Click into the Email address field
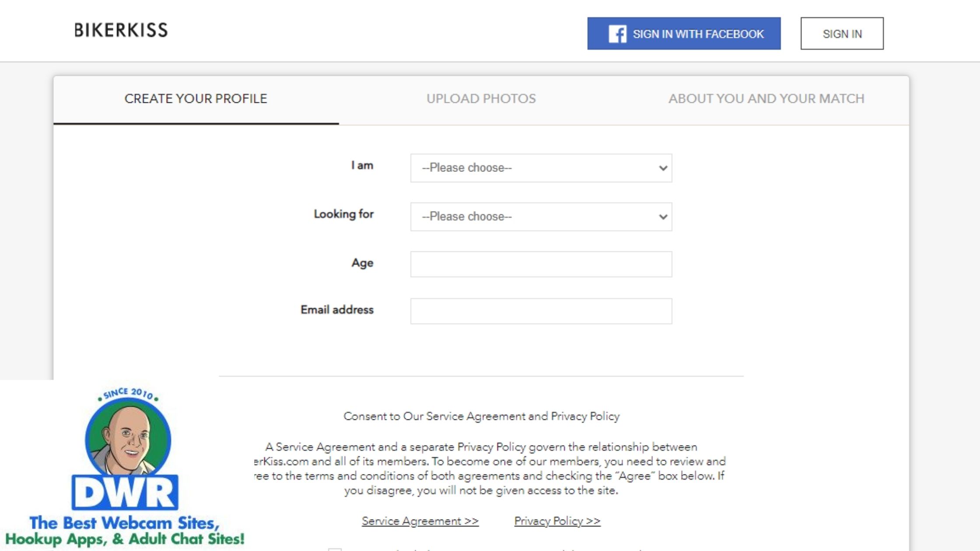Viewport: 980px width, 551px height. coord(541,311)
